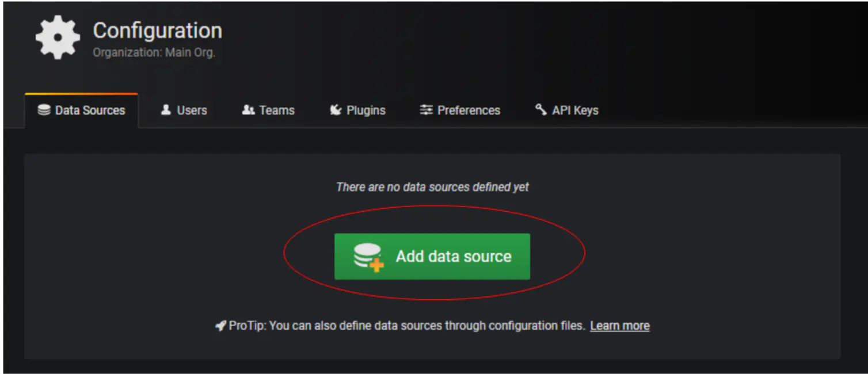Image resolution: width=868 pixels, height=374 pixels.
Task: Click the database-plus icon in the green button
Action: pos(368,257)
